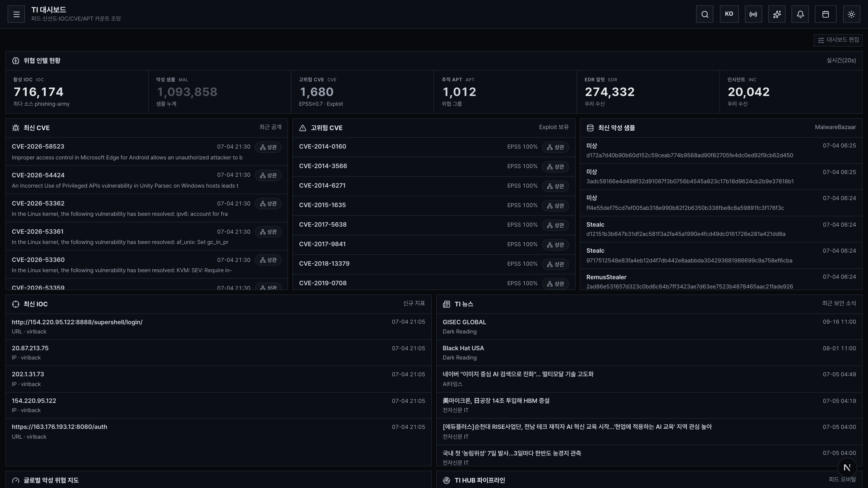Image resolution: width=868 pixels, height=488 pixels.
Task: Click 상관 button for CVE-2026-54424
Action: tap(268, 175)
